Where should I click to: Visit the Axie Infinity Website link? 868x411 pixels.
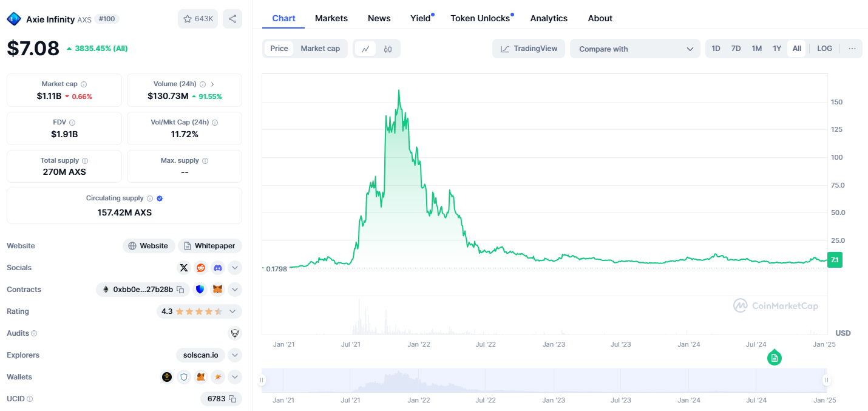point(149,246)
